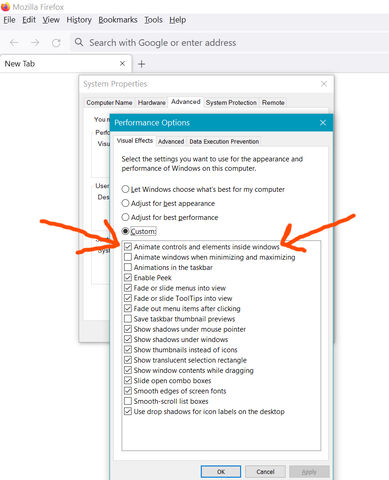Click the search magnifier icon in address bar
The image size is (389, 480).
[79, 42]
